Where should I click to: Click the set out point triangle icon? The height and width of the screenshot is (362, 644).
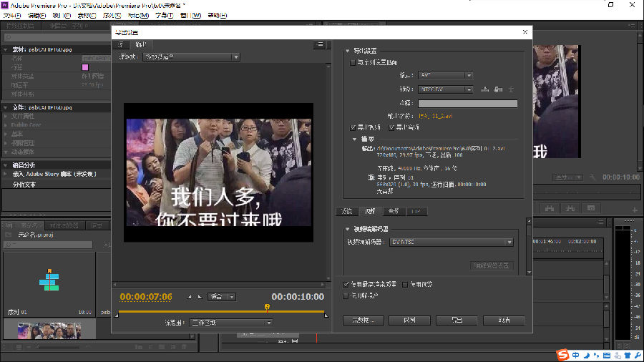200,297
